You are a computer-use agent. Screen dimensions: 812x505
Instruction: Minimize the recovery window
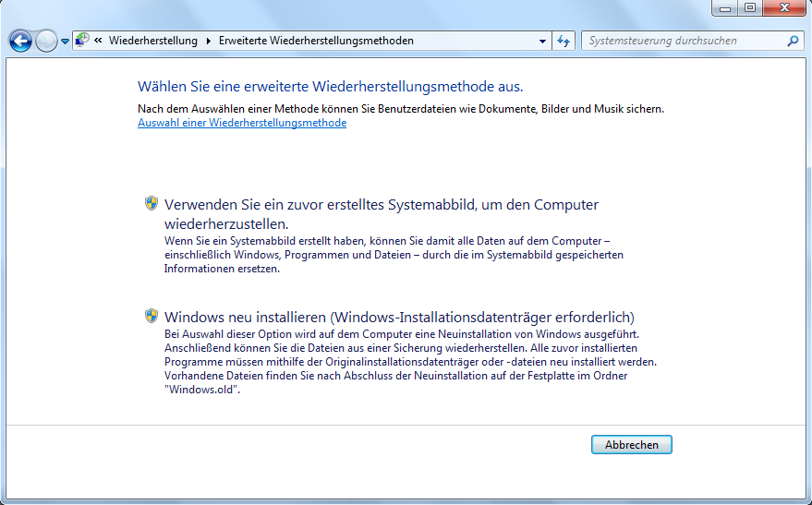[724, 7]
